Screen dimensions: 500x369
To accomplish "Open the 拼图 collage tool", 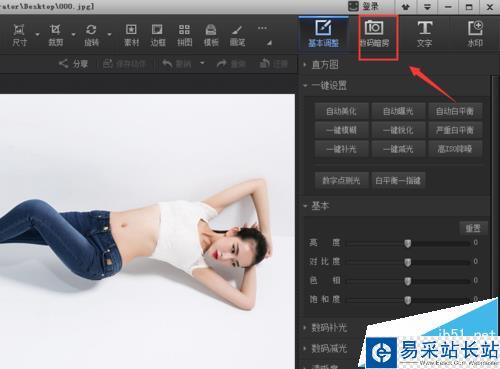I will (x=184, y=35).
